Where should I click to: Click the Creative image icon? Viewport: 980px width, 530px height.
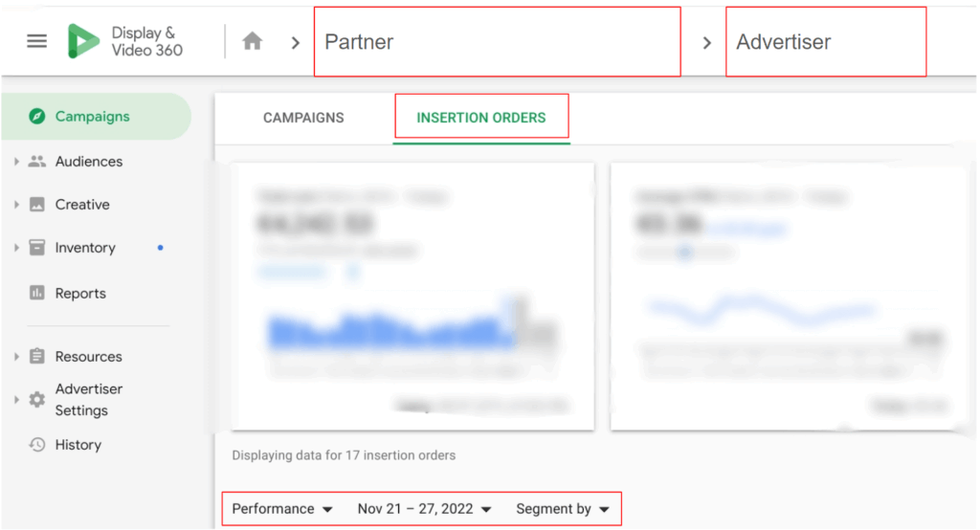(x=37, y=205)
